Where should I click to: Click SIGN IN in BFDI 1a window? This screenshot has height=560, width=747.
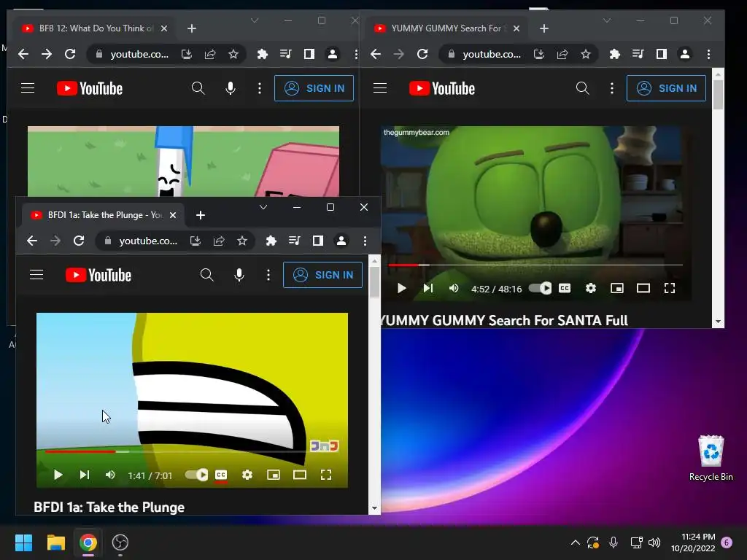point(322,275)
